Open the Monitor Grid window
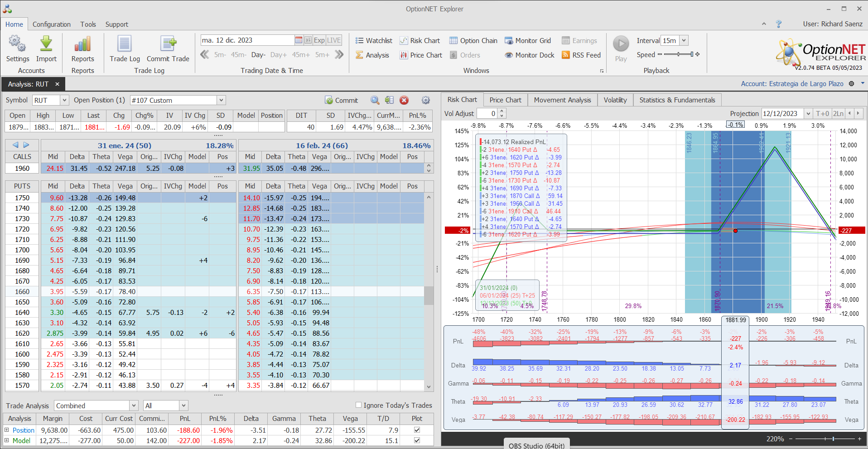This screenshot has height=449, width=868. [528, 41]
